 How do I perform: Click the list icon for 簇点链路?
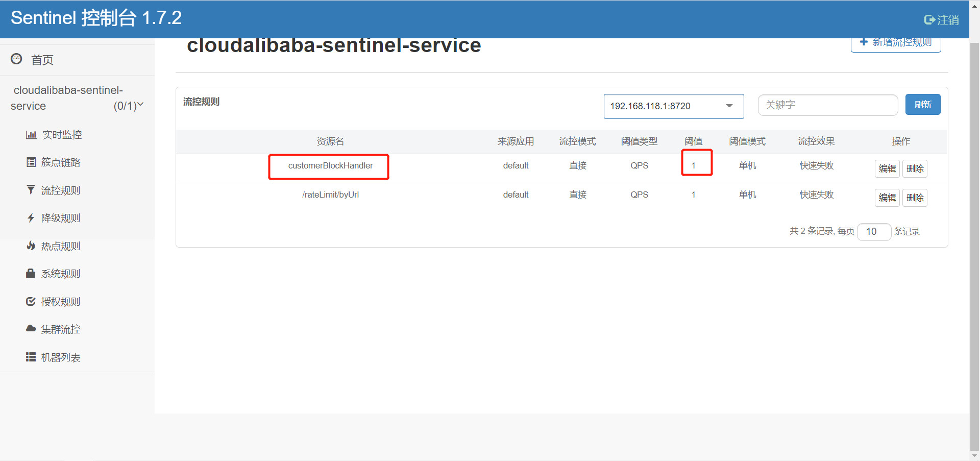point(31,162)
